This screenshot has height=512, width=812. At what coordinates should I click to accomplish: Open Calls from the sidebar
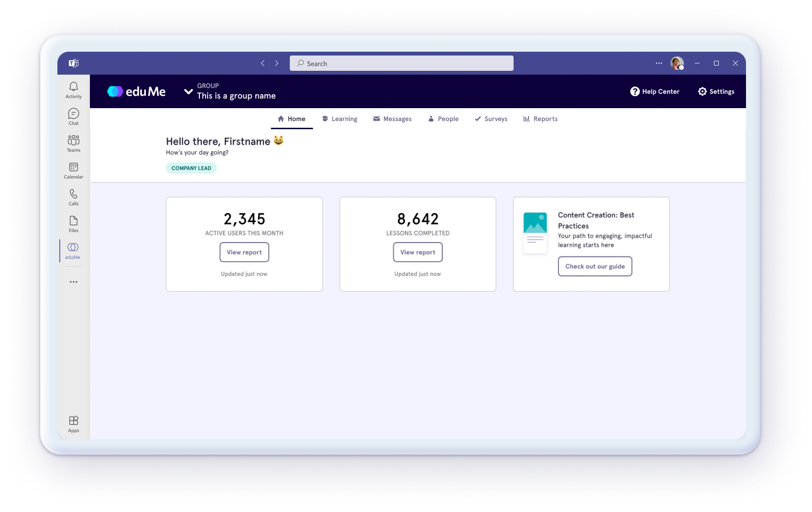pos(74,197)
